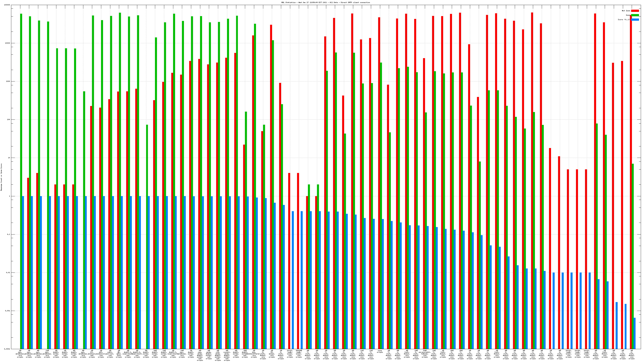This screenshot has width=644, height=362.
Task: Click the Message Count or Spam Score axis label
Action: coord(1,177)
